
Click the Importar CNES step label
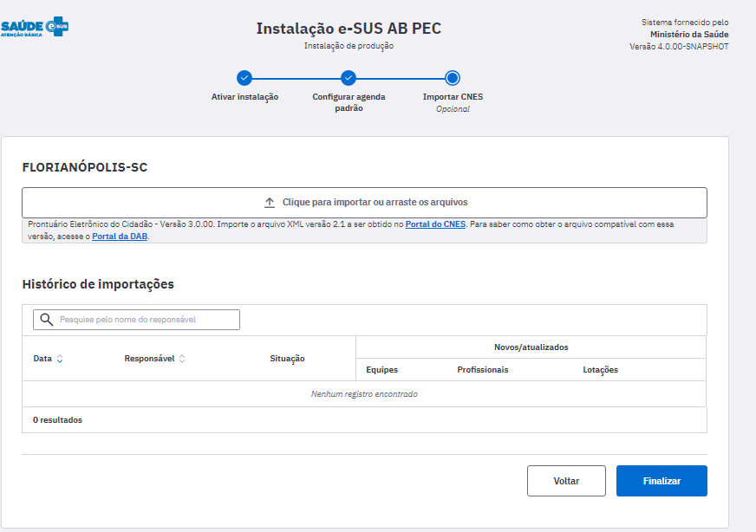[x=453, y=97]
